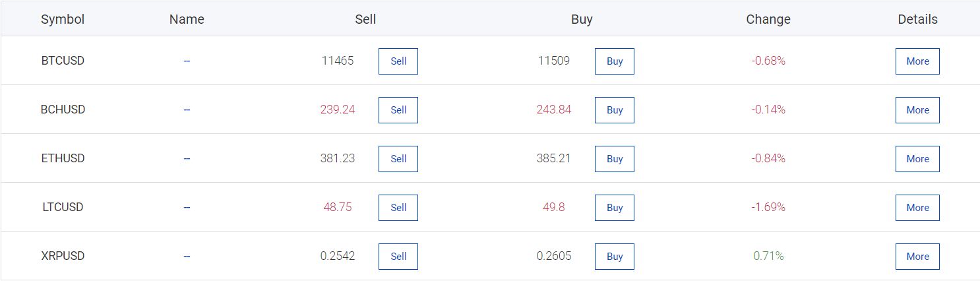Open the LTCUSD More button

click(x=917, y=208)
